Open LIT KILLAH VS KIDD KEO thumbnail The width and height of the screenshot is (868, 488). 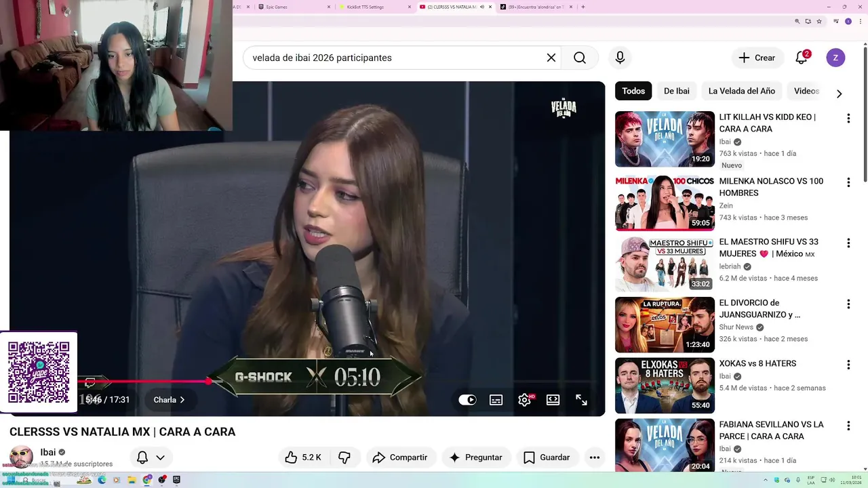point(665,139)
